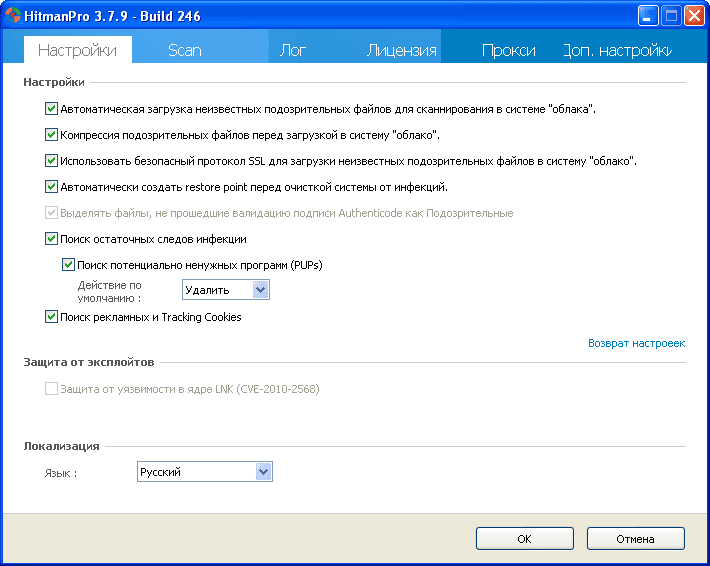Click the greyed Authenticode validation checkbox
This screenshot has width=710, height=566.
click(51, 213)
